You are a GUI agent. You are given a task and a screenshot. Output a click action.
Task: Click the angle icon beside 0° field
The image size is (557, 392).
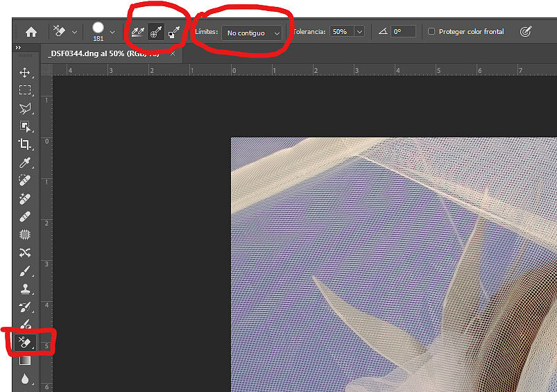[383, 31]
